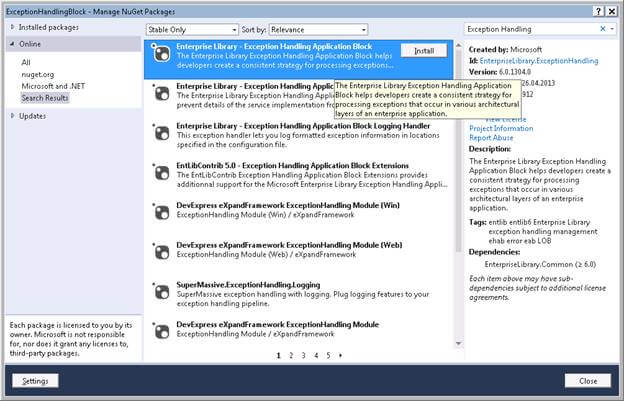Click the package list scrollbar down arrow

(459, 343)
